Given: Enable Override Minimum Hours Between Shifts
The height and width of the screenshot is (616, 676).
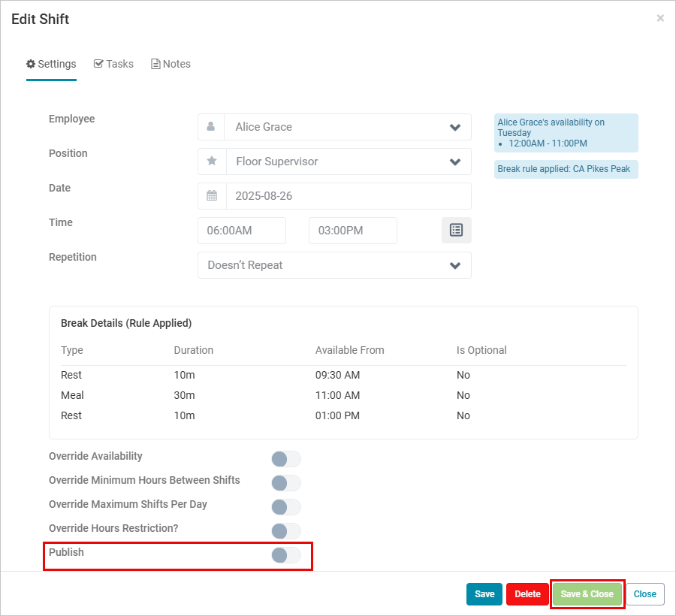Looking at the screenshot, I should pos(285,483).
